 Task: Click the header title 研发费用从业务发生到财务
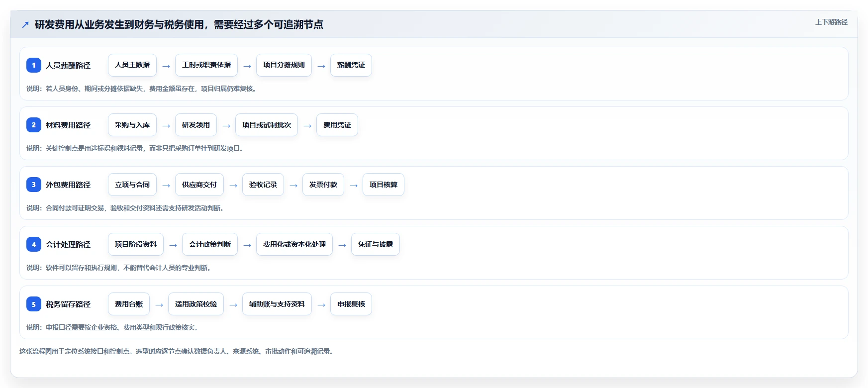pos(179,24)
